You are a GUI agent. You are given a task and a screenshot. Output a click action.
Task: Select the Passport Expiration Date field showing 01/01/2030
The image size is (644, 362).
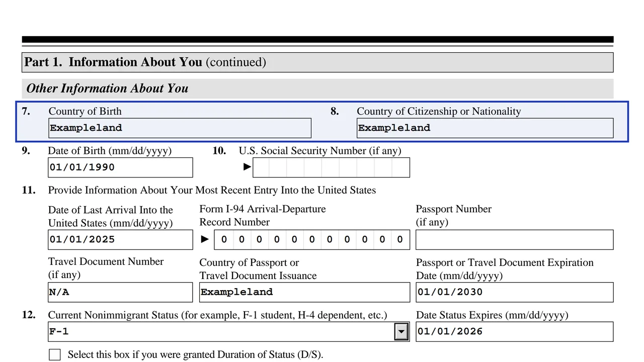(515, 292)
